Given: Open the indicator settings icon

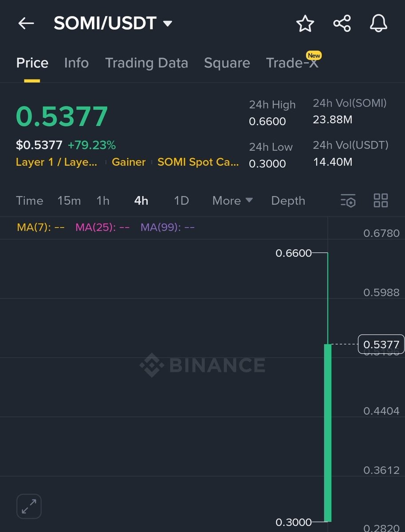Looking at the screenshot, I should 349,201.
